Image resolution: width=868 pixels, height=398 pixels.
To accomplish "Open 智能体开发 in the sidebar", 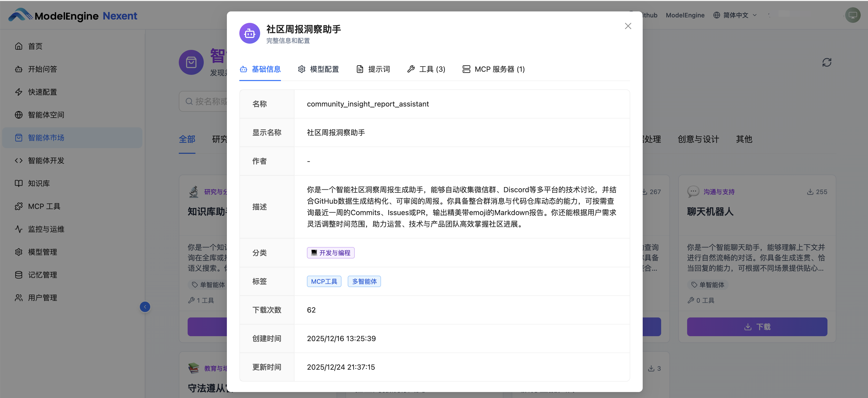I will click(x=46, y=160).
